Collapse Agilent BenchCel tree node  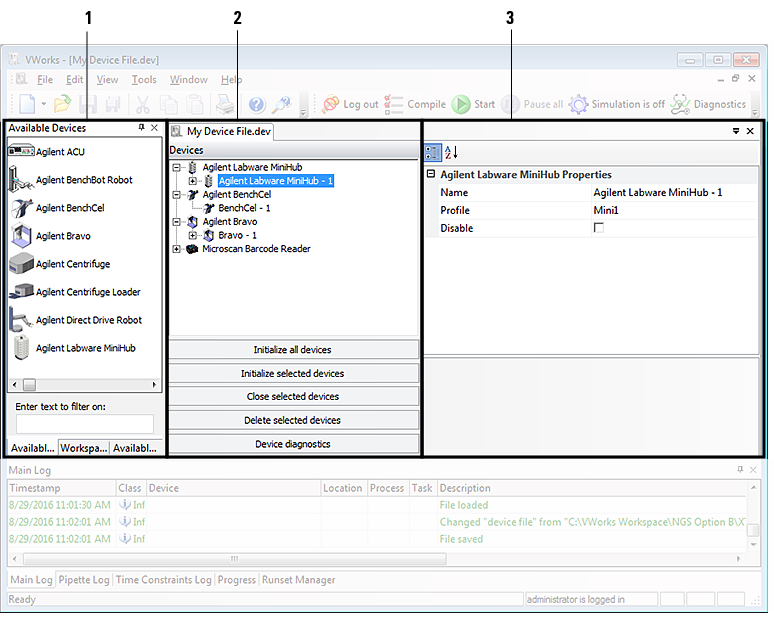coord(176,194)
